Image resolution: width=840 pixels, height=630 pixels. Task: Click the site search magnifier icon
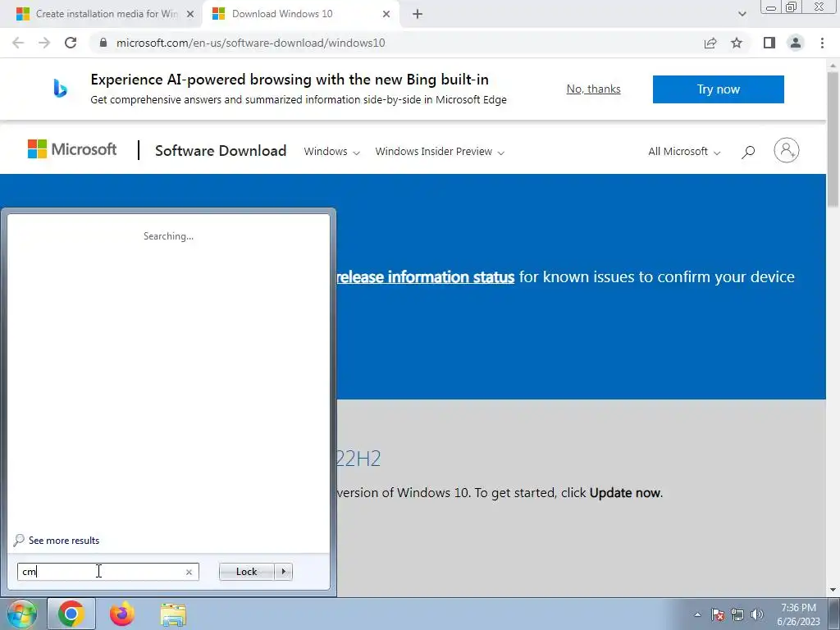(748, 152)
